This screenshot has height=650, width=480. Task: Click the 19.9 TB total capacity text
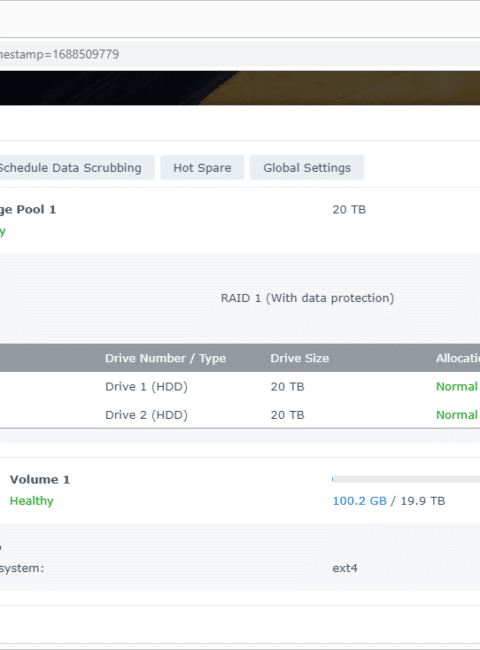[422, 501]
